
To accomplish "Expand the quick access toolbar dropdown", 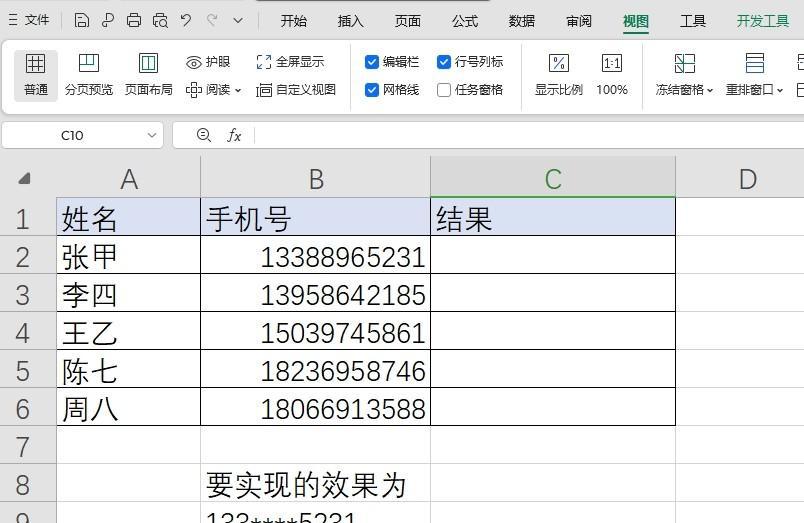I will tap(238, 21).
